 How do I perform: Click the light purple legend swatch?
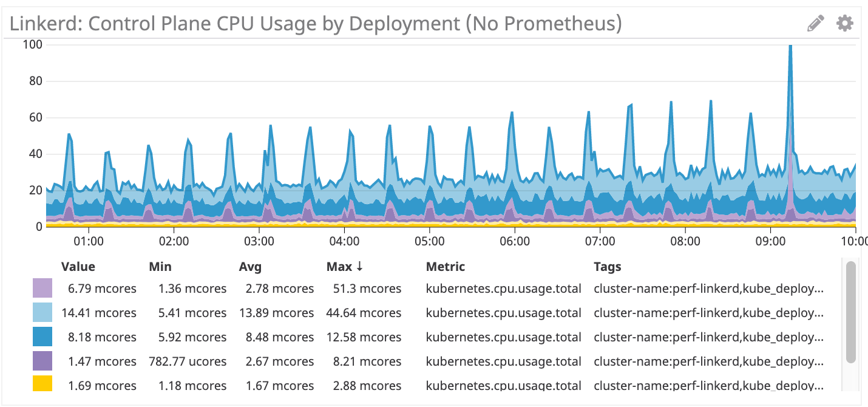click(42, 289)
